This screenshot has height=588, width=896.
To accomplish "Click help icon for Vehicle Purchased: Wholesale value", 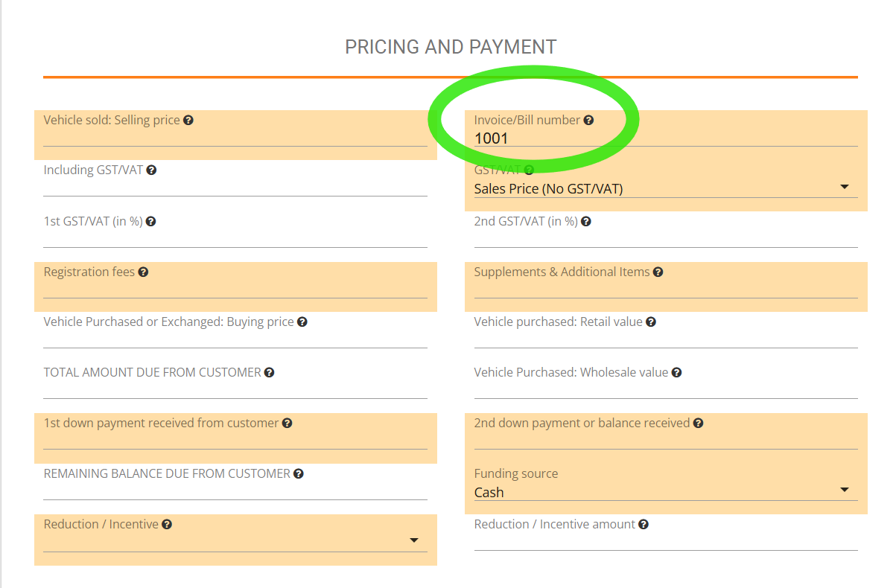I will 676,372.
